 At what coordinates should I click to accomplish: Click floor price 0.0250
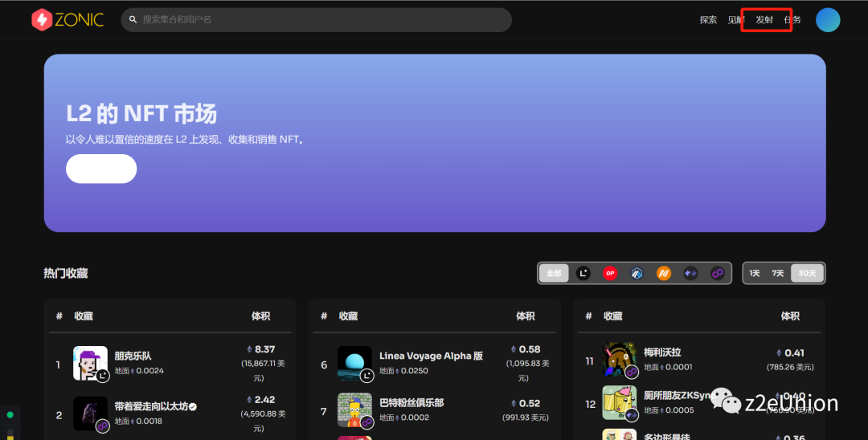(x=414, y=370)
